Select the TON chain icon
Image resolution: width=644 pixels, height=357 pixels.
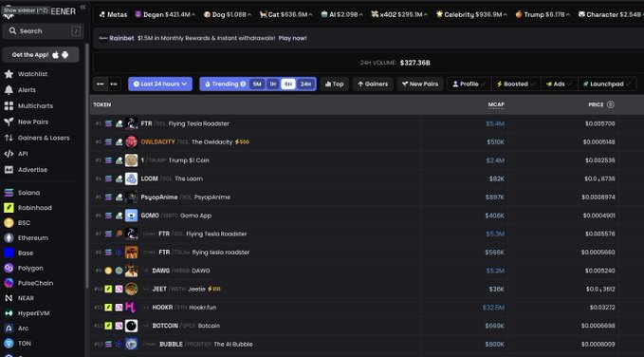click(x=9, y=344)
